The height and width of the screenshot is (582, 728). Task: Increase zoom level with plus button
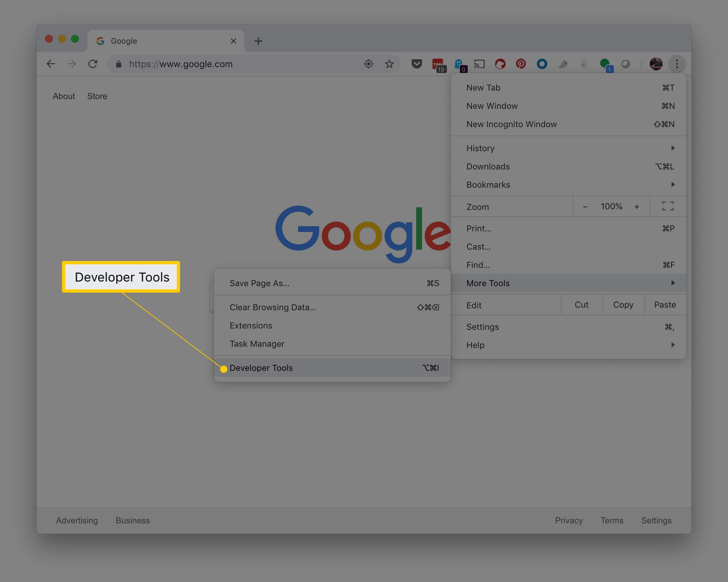point(637,207)
